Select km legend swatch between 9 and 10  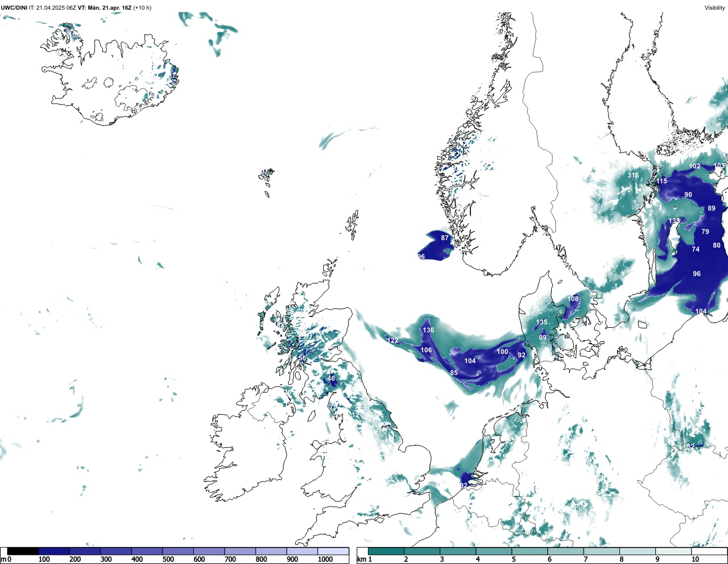click(x=673, y=551)
